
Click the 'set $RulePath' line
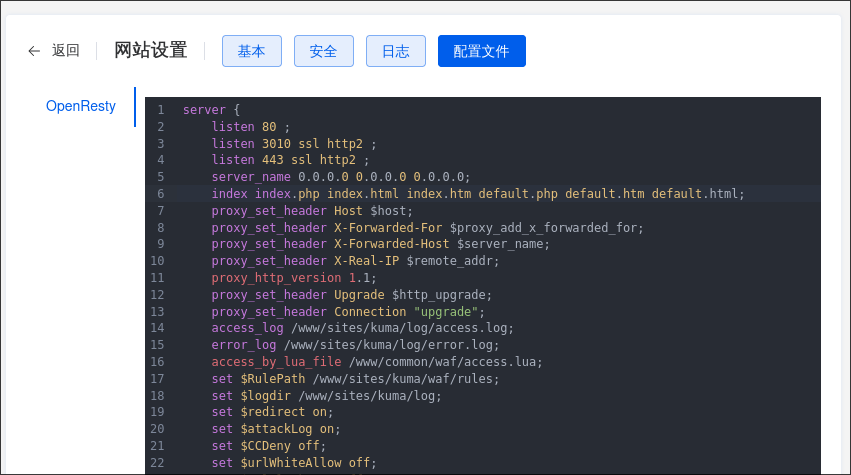pos(355,378)
